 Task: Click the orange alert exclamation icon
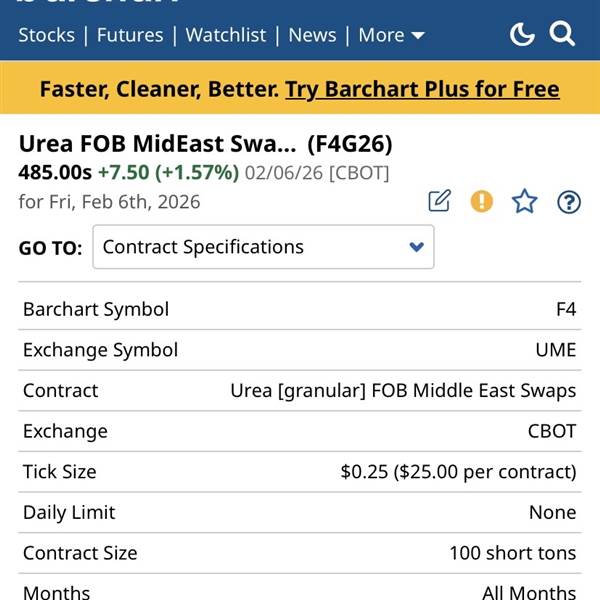pyautogui.click(x=482, y=201)
